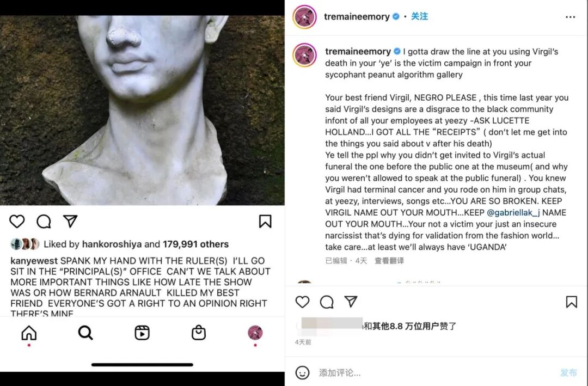
Task: Open the three-dot more options menu
Action: point(571,17)
